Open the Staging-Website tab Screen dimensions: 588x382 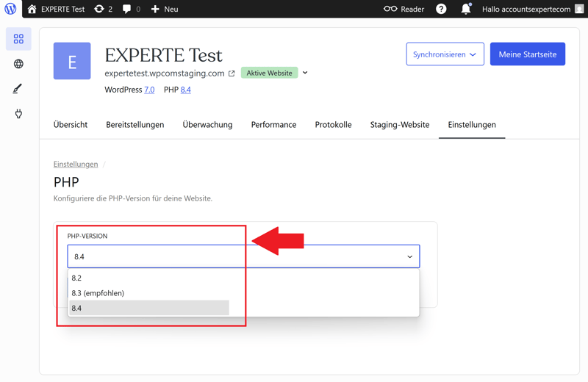(400, 124)
